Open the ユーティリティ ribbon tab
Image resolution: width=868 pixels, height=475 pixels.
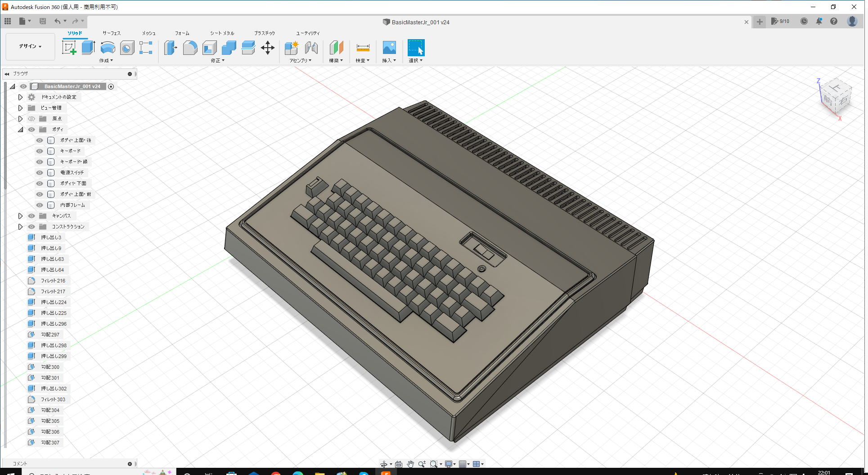click(307, 33)
